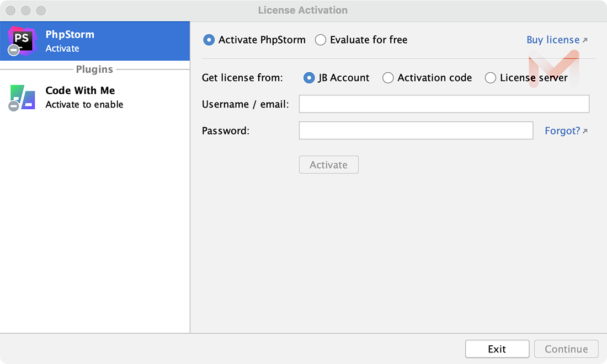This screenshot has width=607, height=364.
Task: Select the Activate PhpStorm radio button
Action: click(209, 40)
